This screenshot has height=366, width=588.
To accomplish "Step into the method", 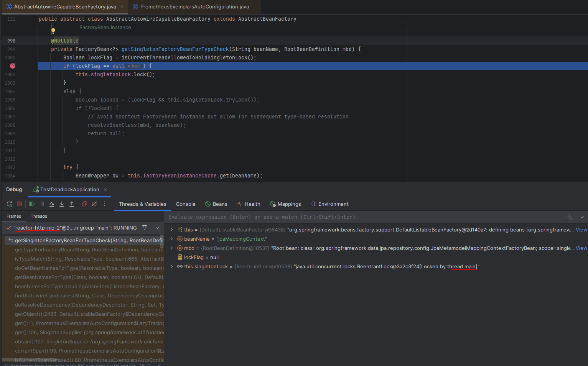I will click(x=62, y=204).
